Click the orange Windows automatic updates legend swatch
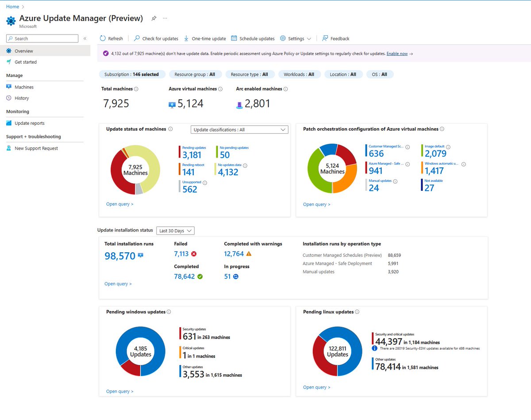Screen dimensions: 531x420 [422, 168]
